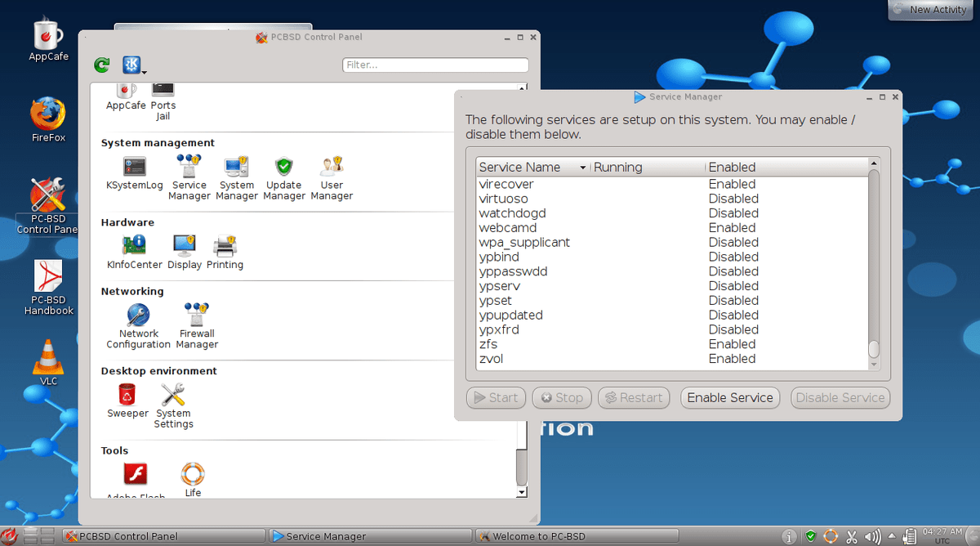980x546 pixels.
Task: Open Ports Jail in Control Panel
Action: (163, 102)
